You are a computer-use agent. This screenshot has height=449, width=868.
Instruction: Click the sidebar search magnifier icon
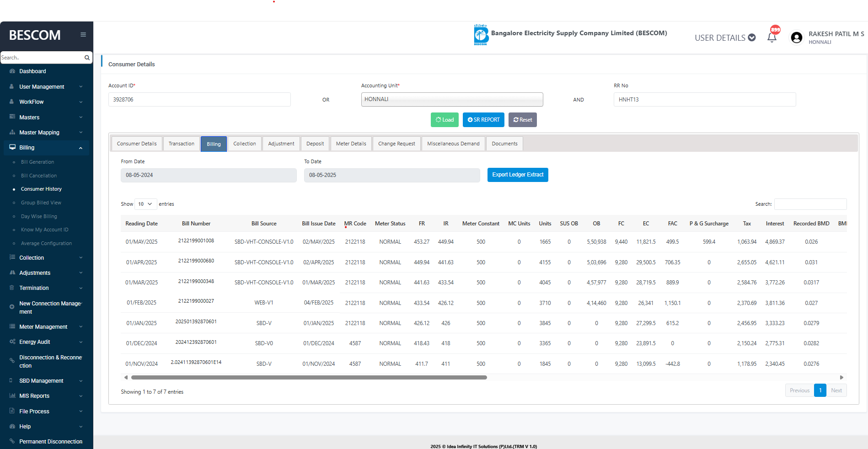tap(87, 58)
